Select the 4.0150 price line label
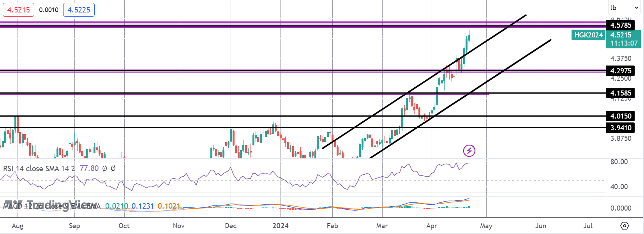 pos(621,116)
